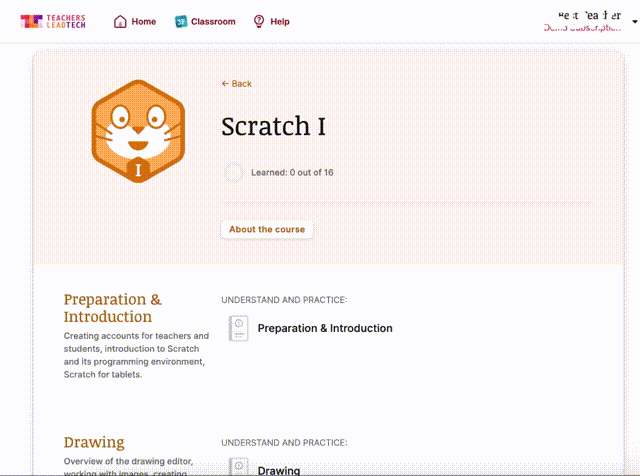
Task: Click the 'Learned: 0 out of 16' text
Action: 292,172
